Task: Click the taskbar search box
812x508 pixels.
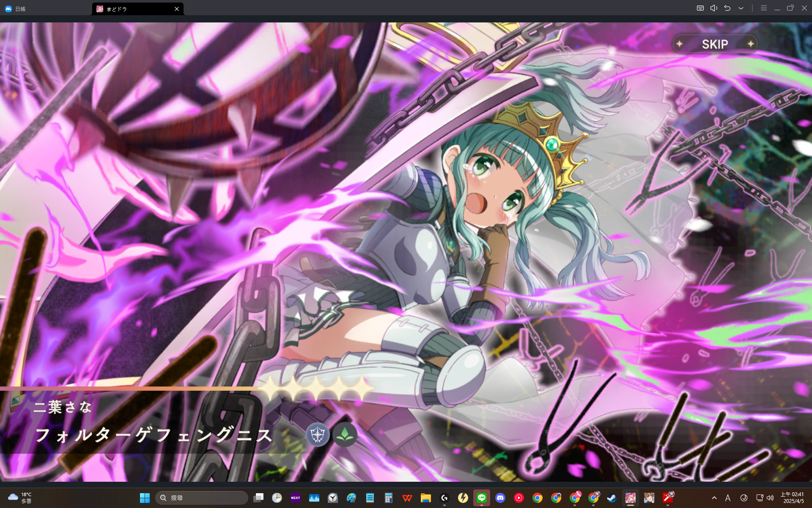Action: click(202, 498)
